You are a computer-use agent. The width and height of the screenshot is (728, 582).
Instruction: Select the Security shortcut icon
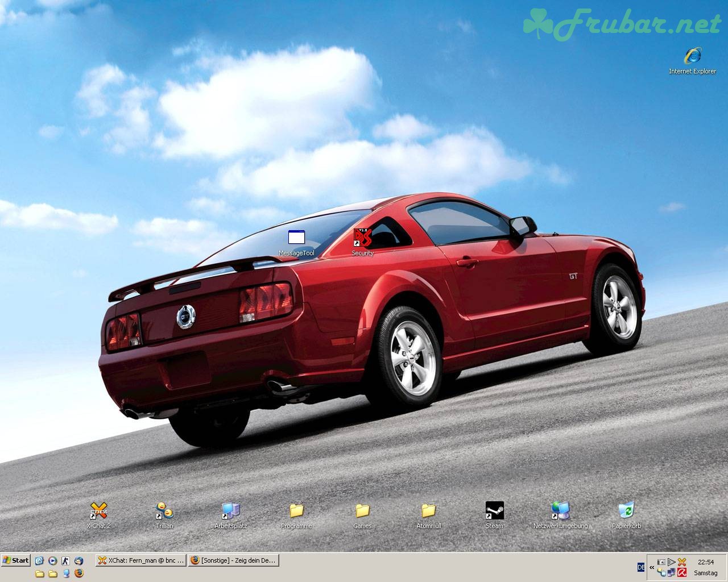pyautogui.click(x=362, y=242)
